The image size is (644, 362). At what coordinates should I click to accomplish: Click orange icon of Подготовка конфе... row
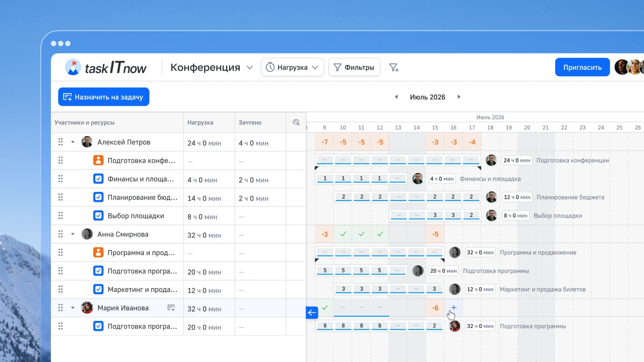(x=98, y=160)
